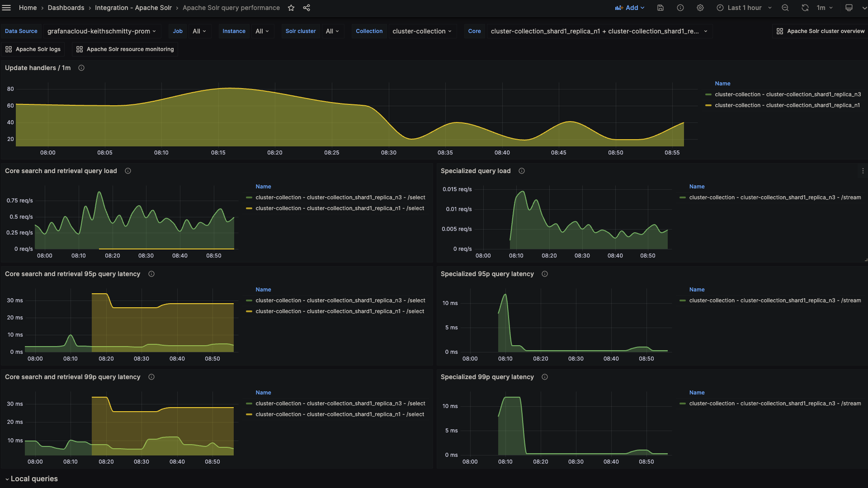
Task: Mark this dashboard as favorite
Action: (291, 8)
